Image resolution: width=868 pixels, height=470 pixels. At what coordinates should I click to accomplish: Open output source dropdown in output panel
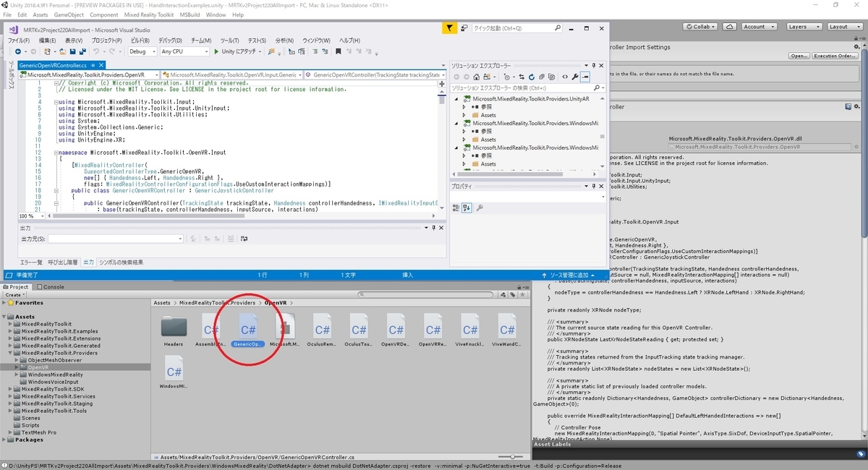click(116, 239)
